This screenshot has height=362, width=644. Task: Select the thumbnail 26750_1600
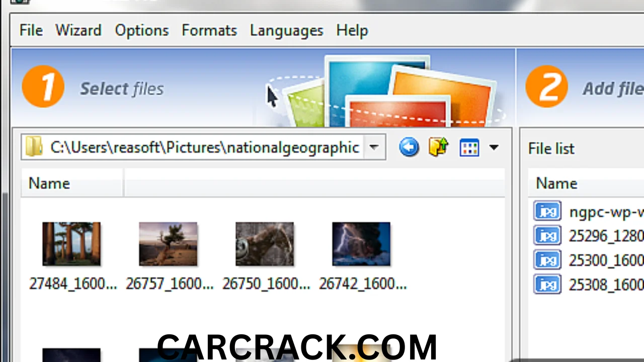tap(265, 244)
